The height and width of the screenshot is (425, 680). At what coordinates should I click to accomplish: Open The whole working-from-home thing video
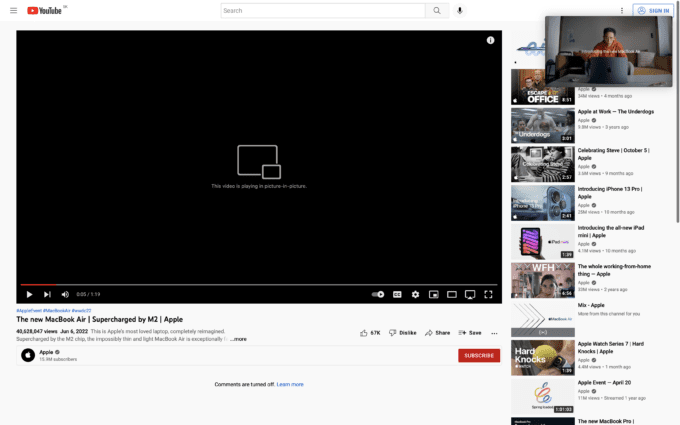[x=614, y=270]
